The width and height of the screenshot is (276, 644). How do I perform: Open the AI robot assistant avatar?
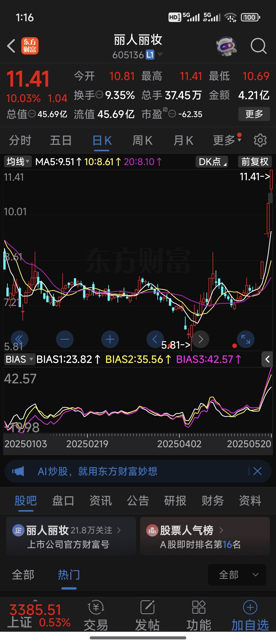226,46
